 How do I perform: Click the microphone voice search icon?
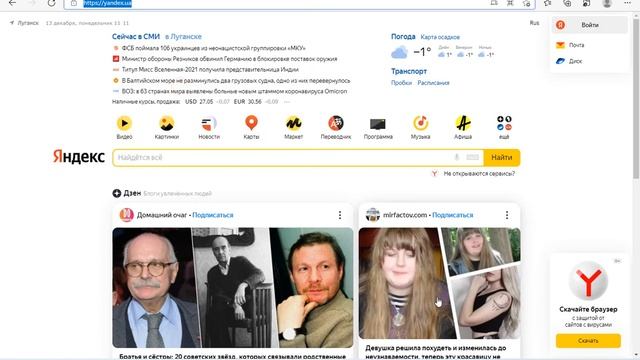point(457,157)
